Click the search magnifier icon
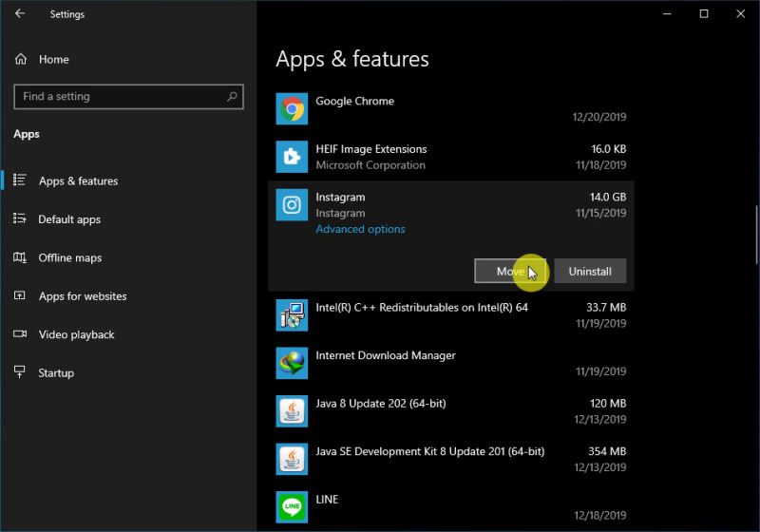This screenshot has width=760, height=532. point(232,97)
